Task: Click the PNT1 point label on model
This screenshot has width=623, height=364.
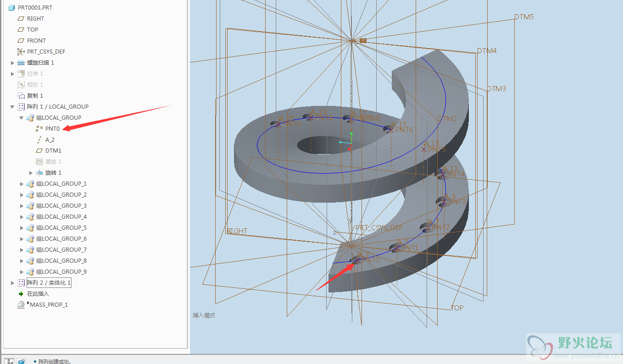Action: (410, 248)
